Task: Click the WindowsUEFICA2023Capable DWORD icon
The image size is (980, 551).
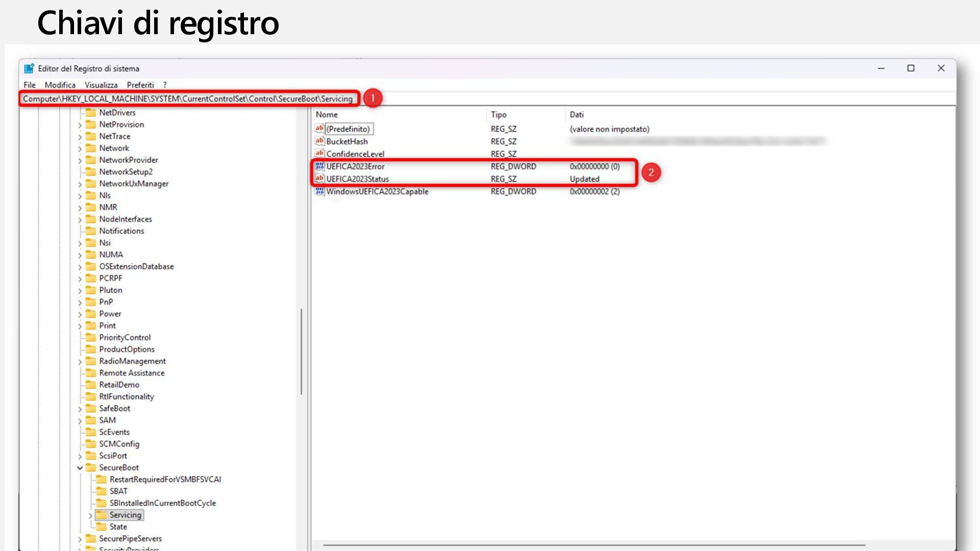Action: pyautogui.click(x=320, y=191)
